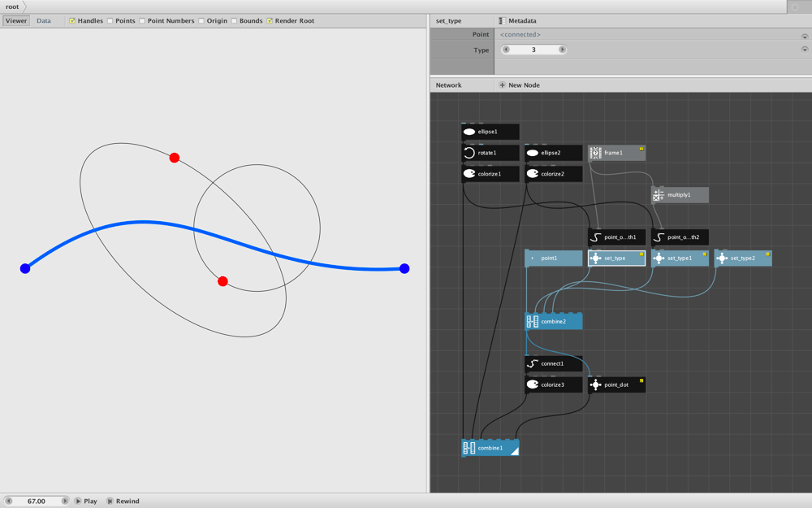This screenshot has width=812, height=508.
Task: Toggle the Handles checkbox
Action: point(72,21)
